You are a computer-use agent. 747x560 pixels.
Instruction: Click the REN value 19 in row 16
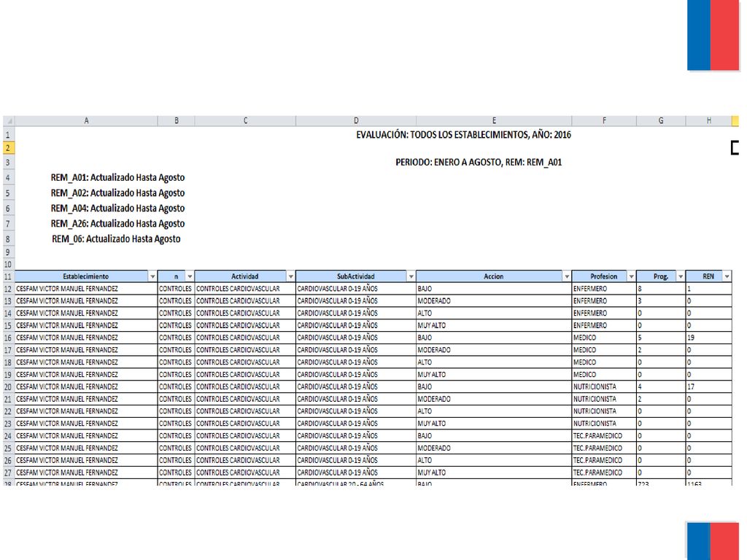coord(709,338)
